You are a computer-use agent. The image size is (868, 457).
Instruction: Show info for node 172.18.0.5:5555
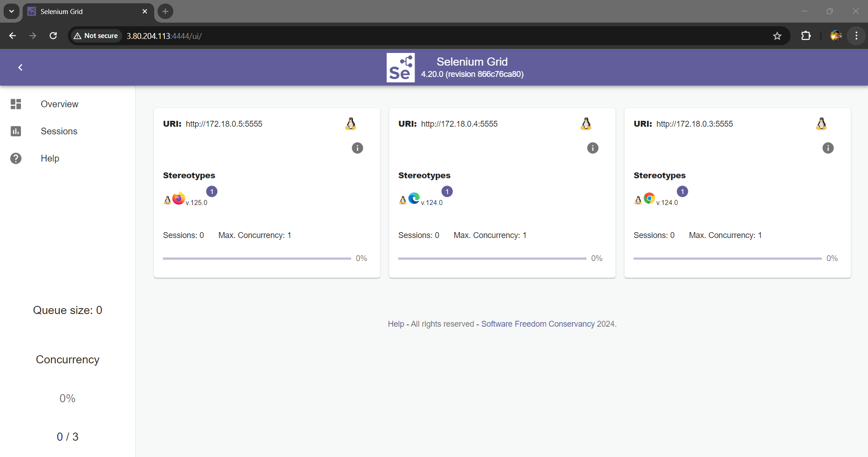point(358,148)
